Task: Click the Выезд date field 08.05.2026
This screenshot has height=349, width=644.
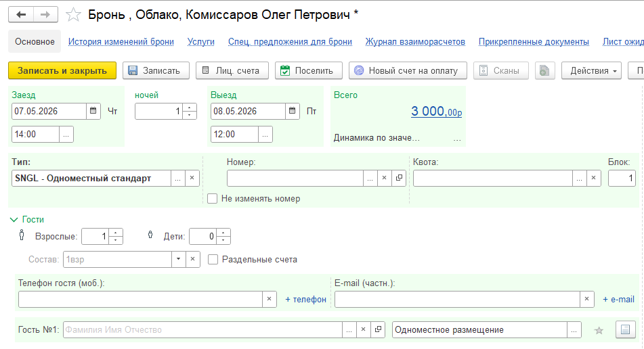Action: click(x=248, y=111)
